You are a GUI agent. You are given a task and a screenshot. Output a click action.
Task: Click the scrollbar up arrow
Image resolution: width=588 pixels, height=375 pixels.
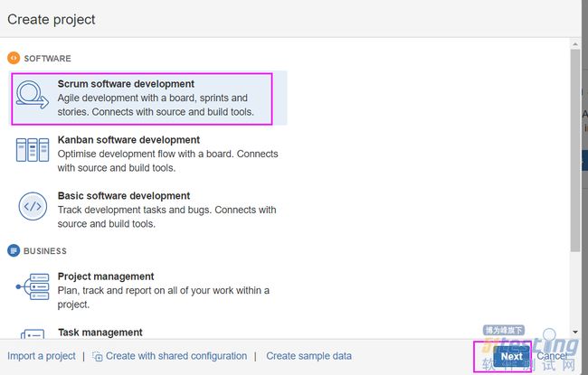575,44
